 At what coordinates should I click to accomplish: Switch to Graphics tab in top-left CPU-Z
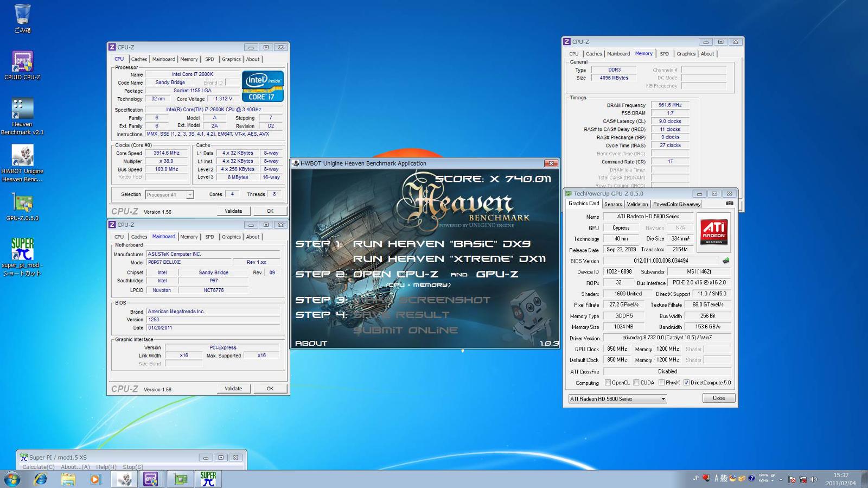[x=231, y=59]
